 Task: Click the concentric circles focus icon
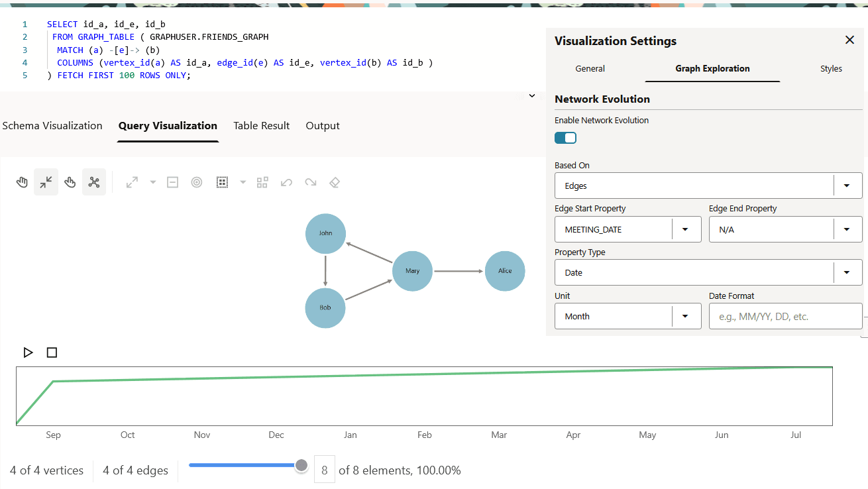197,182
